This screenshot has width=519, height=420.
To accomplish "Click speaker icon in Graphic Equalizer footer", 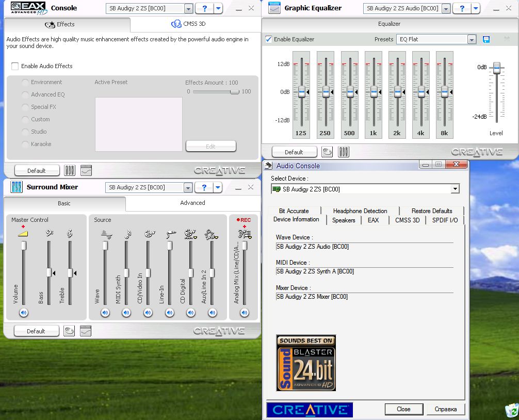I will tap(327, 152).
